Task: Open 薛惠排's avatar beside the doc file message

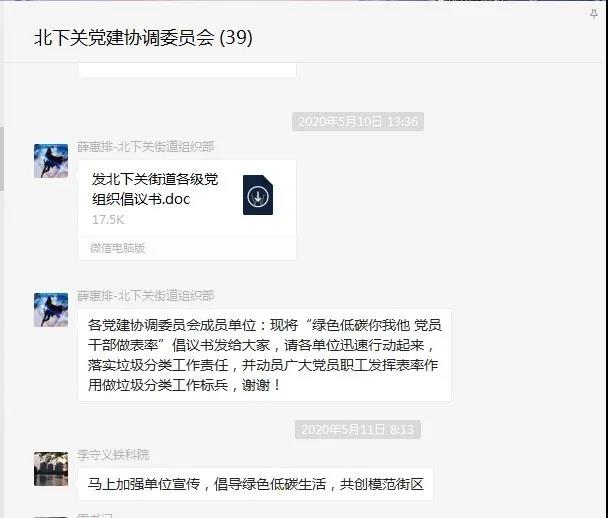Action: pos(51,161)
